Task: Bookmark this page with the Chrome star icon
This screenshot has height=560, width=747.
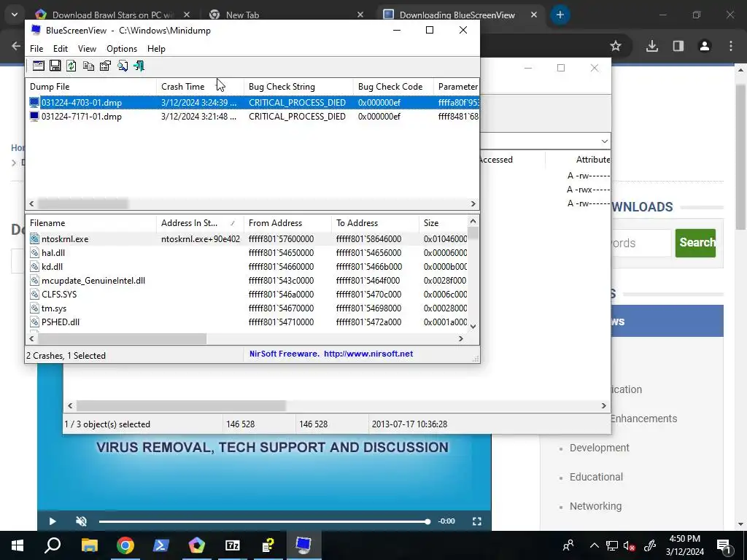Action: coord(616,46)
